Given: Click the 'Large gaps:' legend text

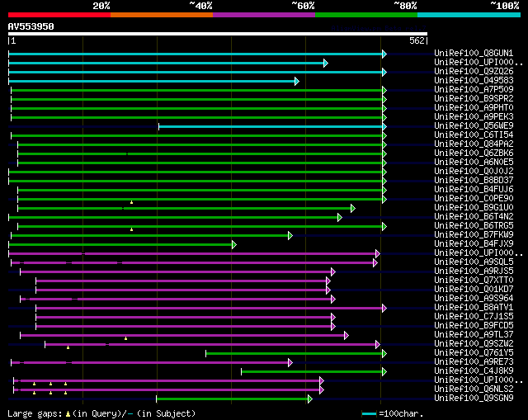Looking at the screenshot, I should [x=35, y=414].
